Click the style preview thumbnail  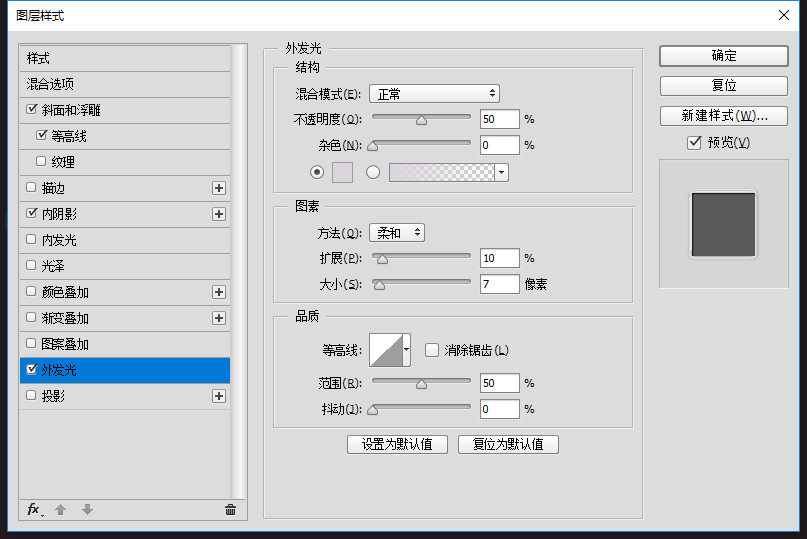click(724, 224)
